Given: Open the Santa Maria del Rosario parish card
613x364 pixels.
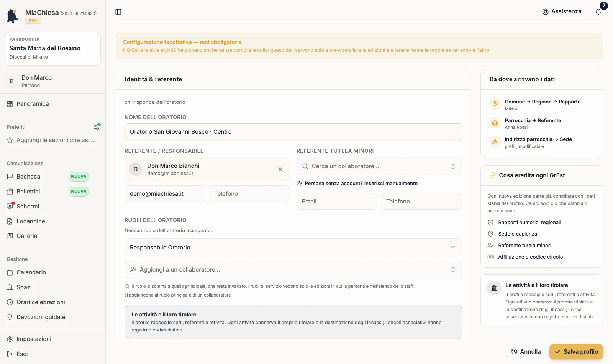Looking at the screenshot, I should tap(53, 49).
